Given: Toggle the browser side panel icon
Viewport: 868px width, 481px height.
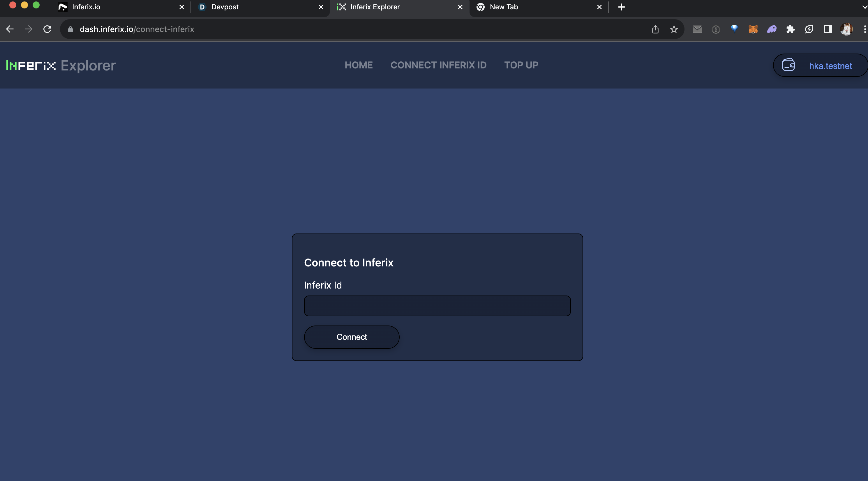Looking at the screenshot, I should click(827, 29).
